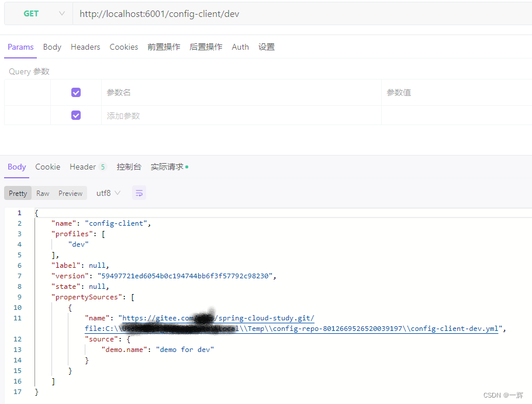Image resolution: width=532 pixels, height=404 pixels.
Task: Open the 控制台 tab
Action: click(x=129, y=167)
